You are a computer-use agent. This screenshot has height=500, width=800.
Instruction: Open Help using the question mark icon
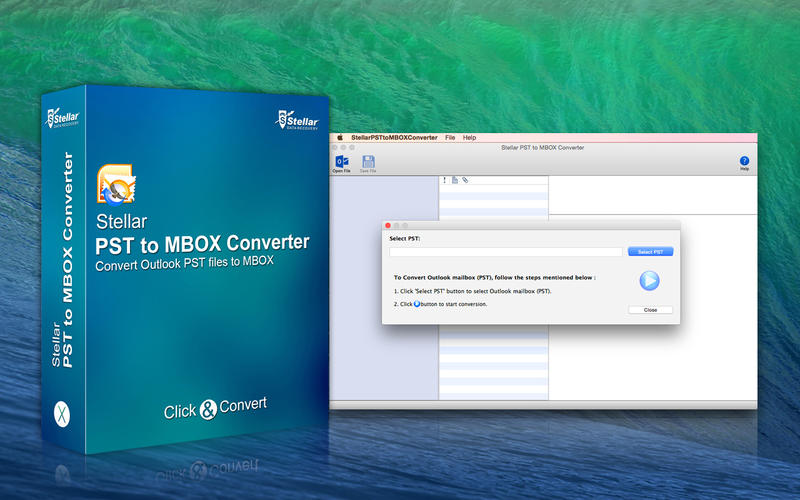(744, 161)
